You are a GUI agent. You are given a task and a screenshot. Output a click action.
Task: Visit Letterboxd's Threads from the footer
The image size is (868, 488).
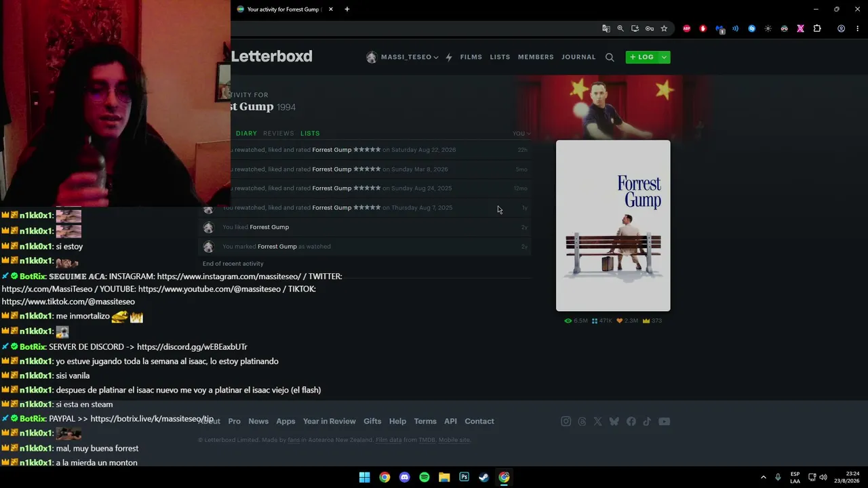(582, 422)
